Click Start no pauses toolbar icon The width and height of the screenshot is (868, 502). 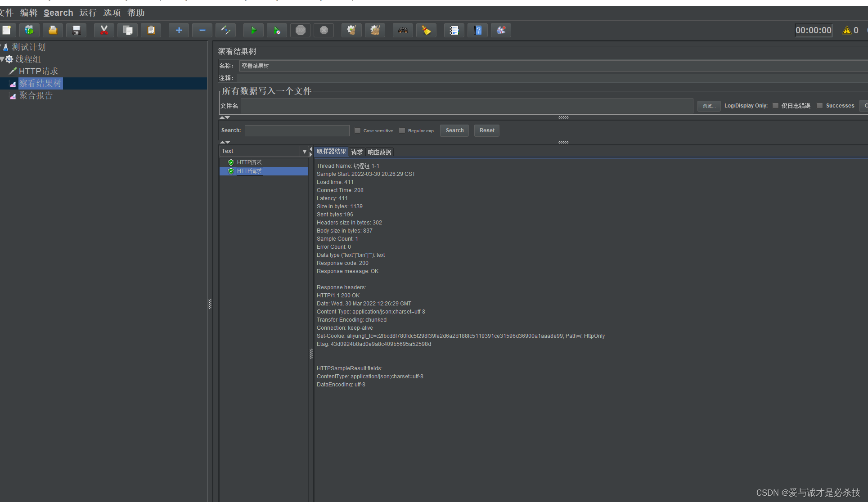pyautogui.click(x=277, y=31)
